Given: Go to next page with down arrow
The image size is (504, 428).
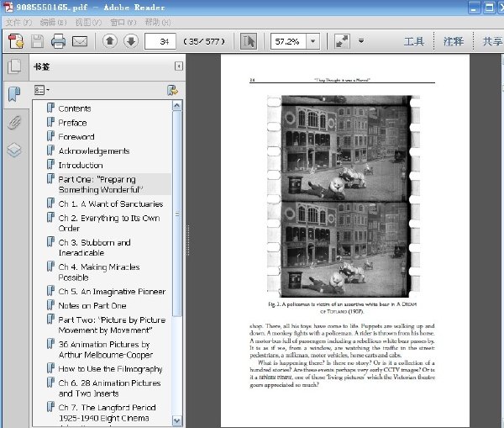Looking at the screenshot, I should pyautogui.click(x=131, y=41).
